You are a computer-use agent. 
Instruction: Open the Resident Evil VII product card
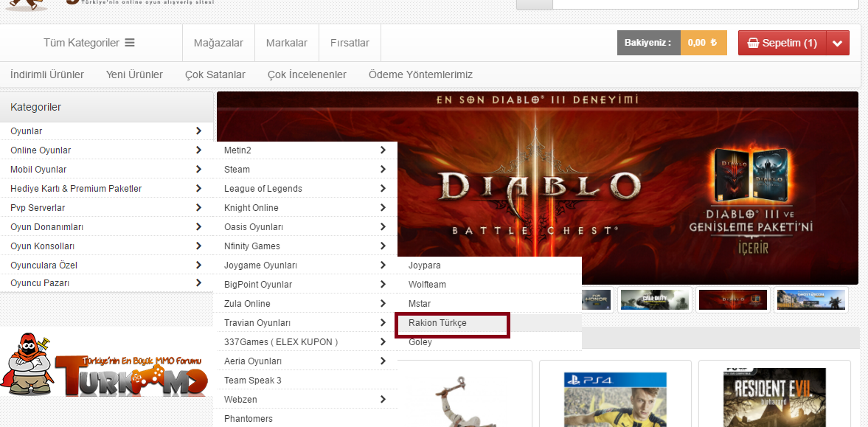point(774,394)
